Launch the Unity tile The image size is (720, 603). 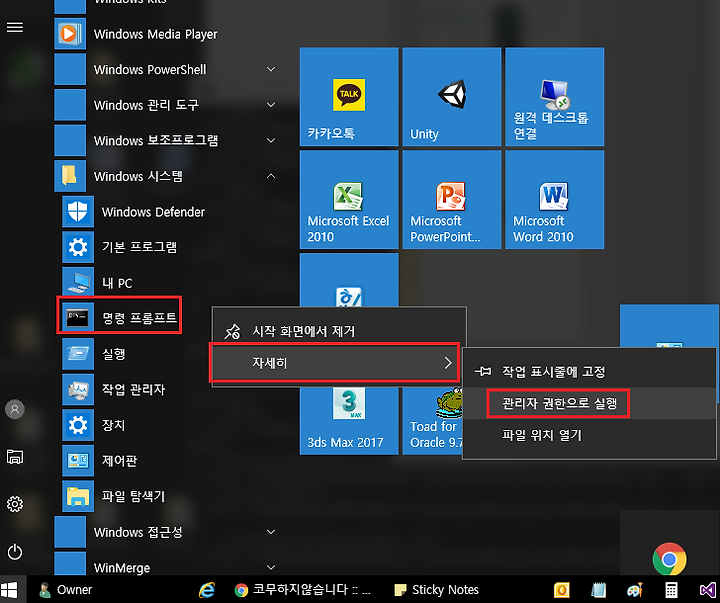click(452, 96)
